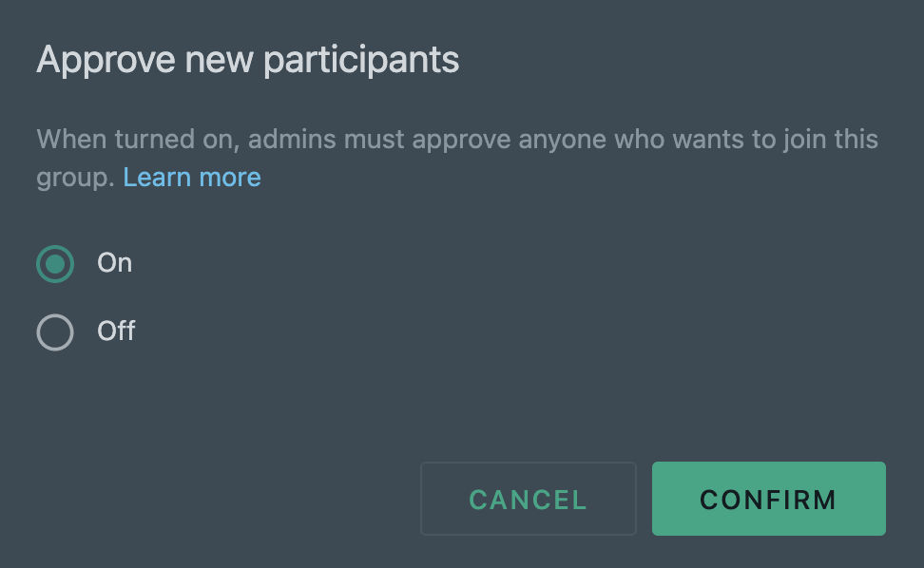This screenshot has height=568, width=924.
Task: Click the currently selected On option
Action: [x=54, y=264]
